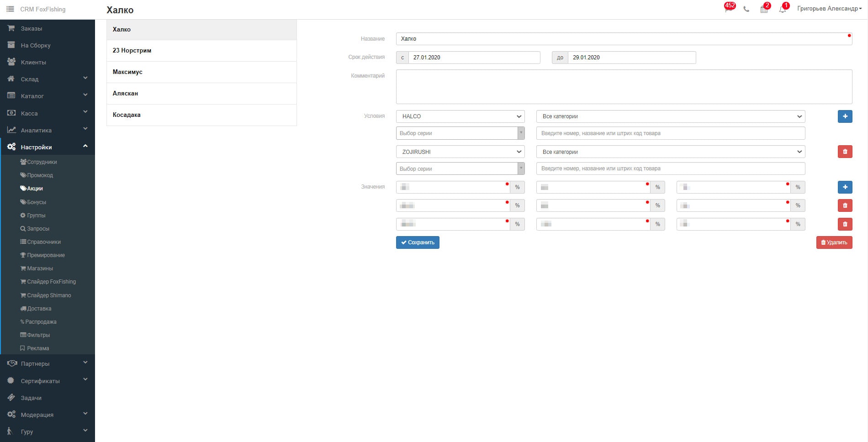Viewport: 868px width, 442px height.
Task: Select the Аляскан promotion
Action: pyautogui.click(x=201, y=94)
